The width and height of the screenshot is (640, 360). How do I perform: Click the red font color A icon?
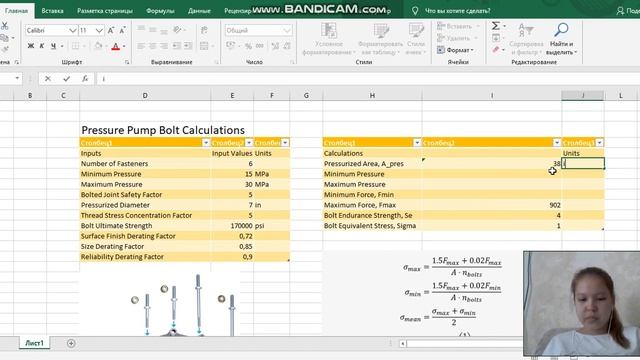pos(116,47)
